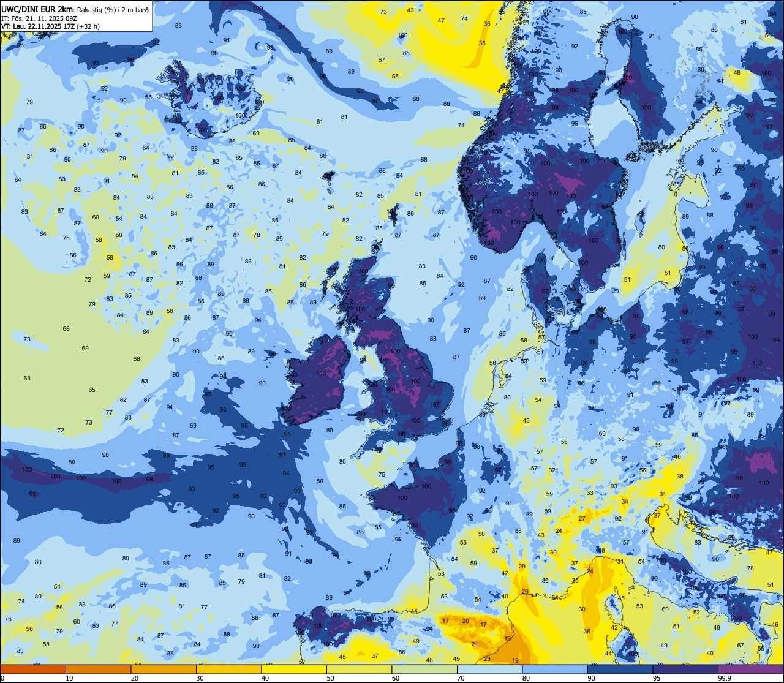784x683 pixels.
Task: Click the purple above-99.9% legend swatch
Action: pyautogui.click(x=751, y=670)
